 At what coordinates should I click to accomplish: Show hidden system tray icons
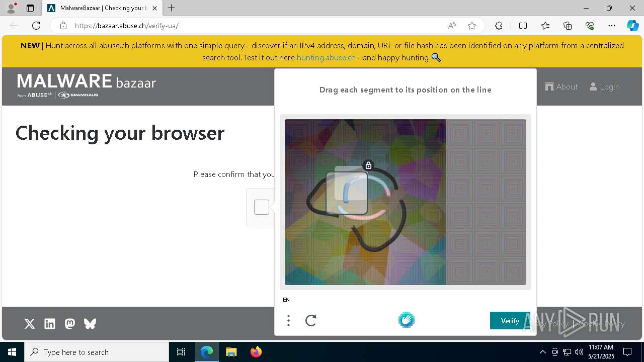[542, 352]
